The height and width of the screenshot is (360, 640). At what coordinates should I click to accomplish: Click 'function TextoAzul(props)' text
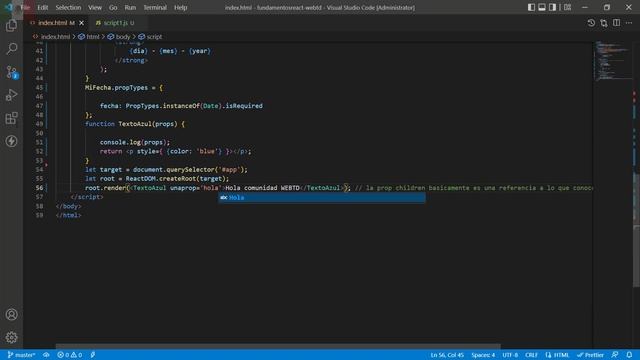(x=131, y=124)
